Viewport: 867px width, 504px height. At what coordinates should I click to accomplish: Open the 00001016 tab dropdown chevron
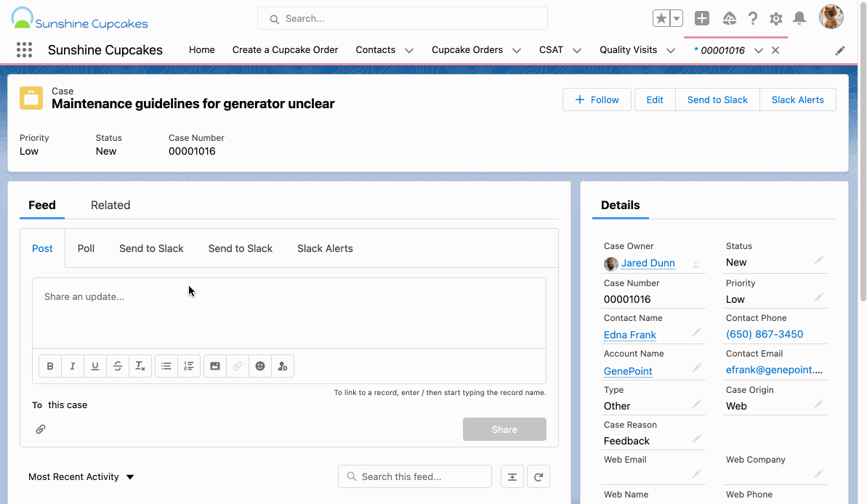pyautogui.click(x=759, y=50)
